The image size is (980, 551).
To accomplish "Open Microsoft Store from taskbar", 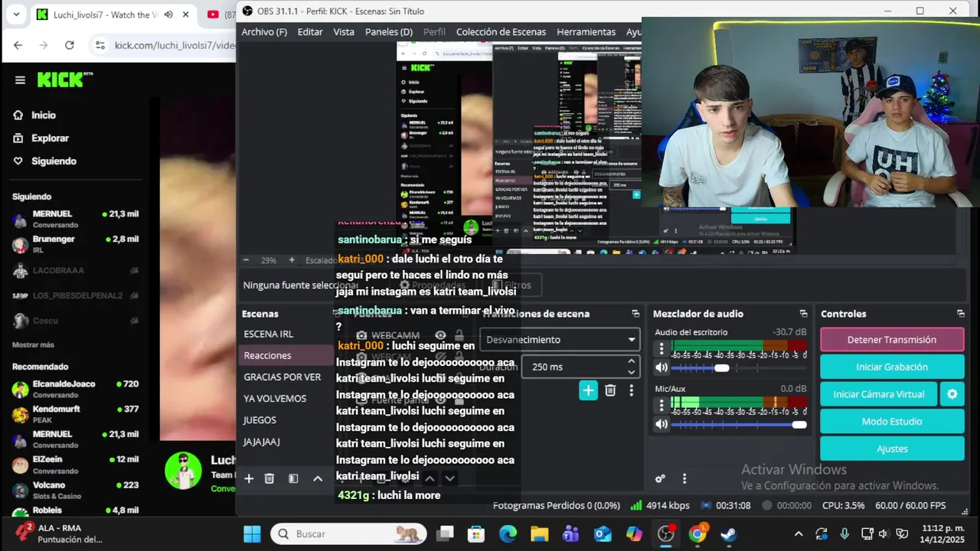I will [x=476, y=533].
